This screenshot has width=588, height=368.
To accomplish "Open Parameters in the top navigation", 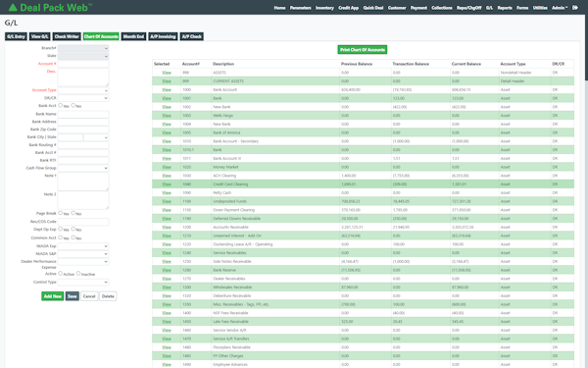I will tap(301, 8).
